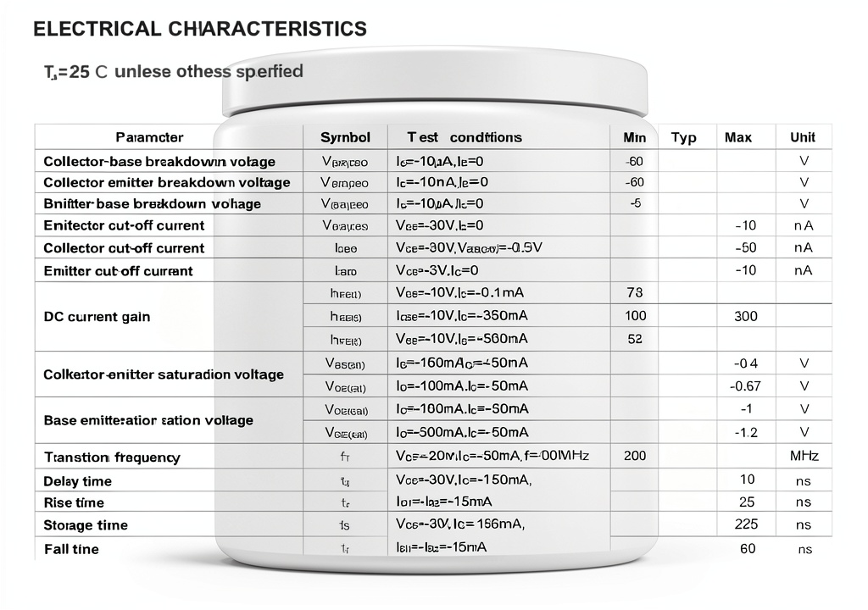The width and height of the screenshot is (868, 610).
Task: Click the Electrical Characteristics heading
Action: click(x=200, y=29)
